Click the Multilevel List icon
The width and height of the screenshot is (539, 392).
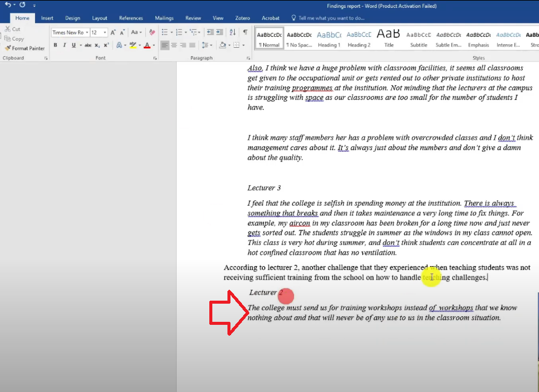[193, 32]
